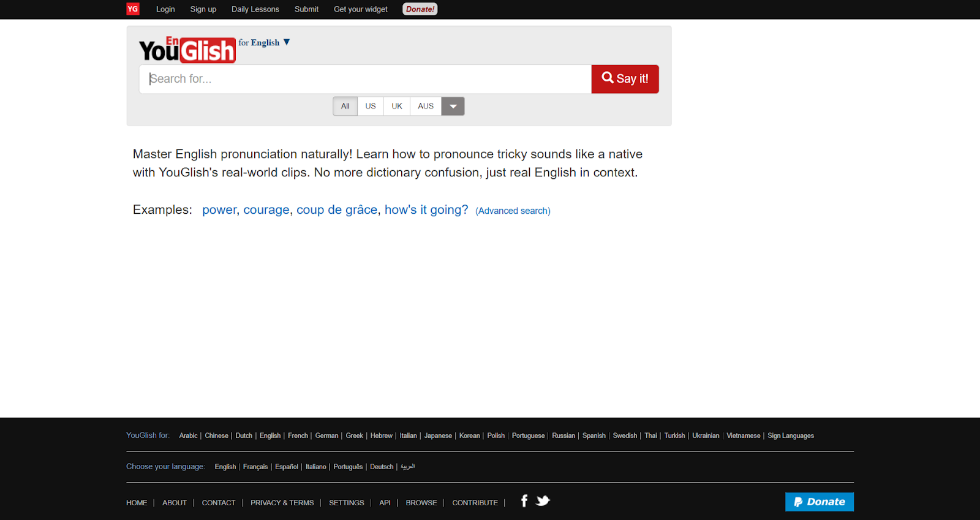Select the UK accent filter
The height and width of the screenshot is (520, 980).
tap(397, 106)
